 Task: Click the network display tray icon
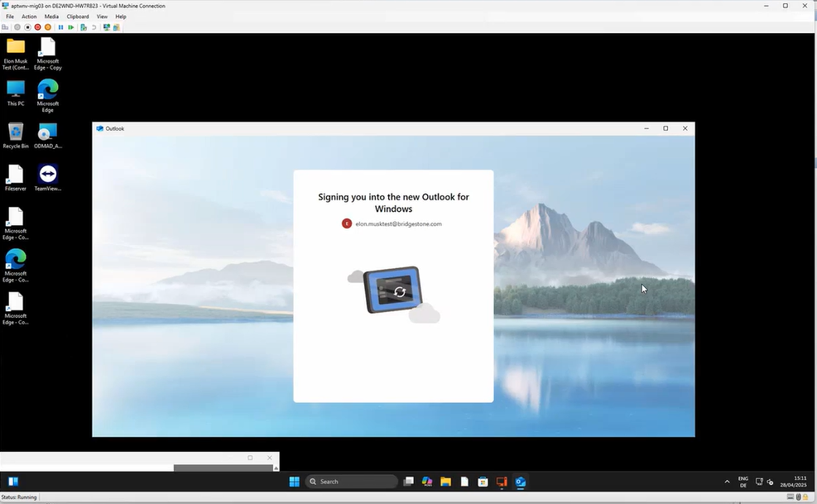(759, 482)
